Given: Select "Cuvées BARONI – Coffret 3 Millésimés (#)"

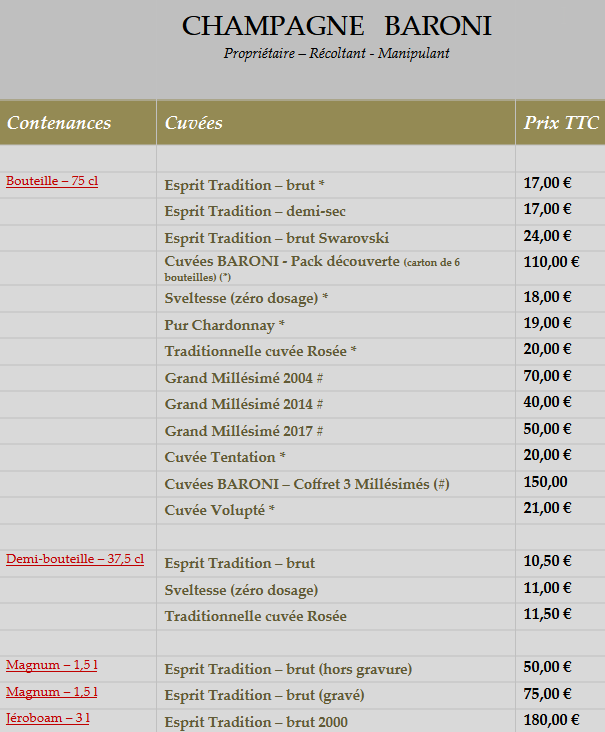Looking at the screenshot, I should (x=307, y=484).
